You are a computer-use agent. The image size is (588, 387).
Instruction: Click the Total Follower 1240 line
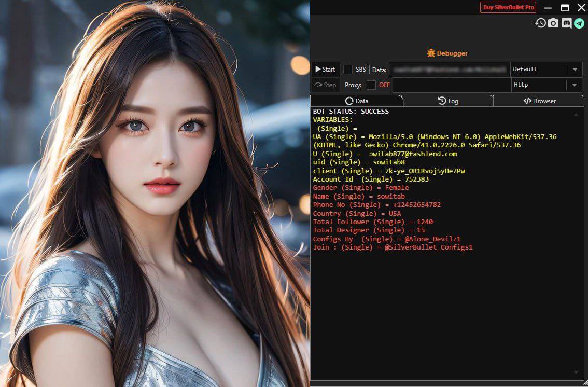pyautogui.click(x=373, y=222)
